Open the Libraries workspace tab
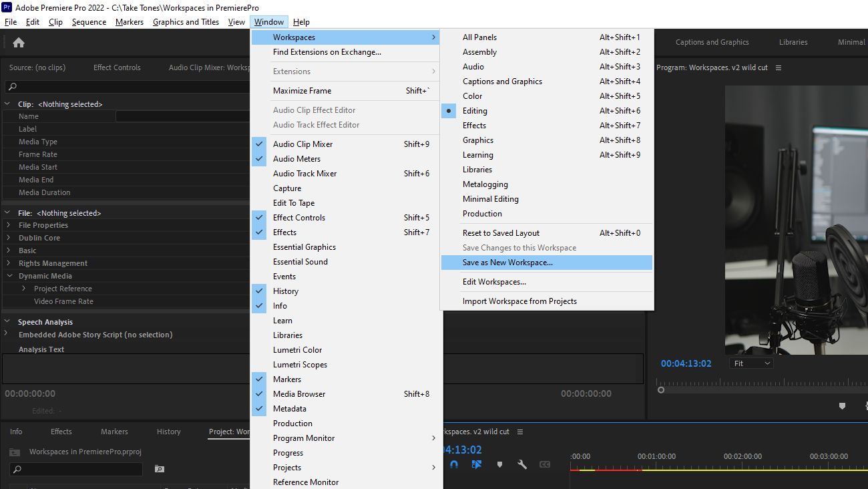 [793, 42]
